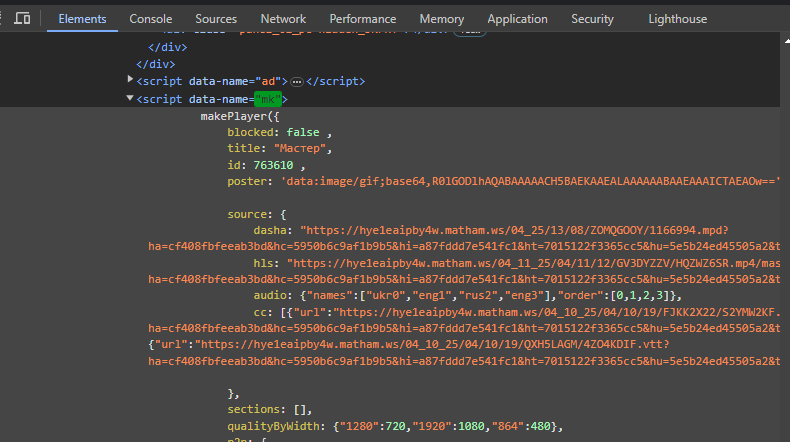
Task: Click the title "Мастер" line
Action: [279, 148]
